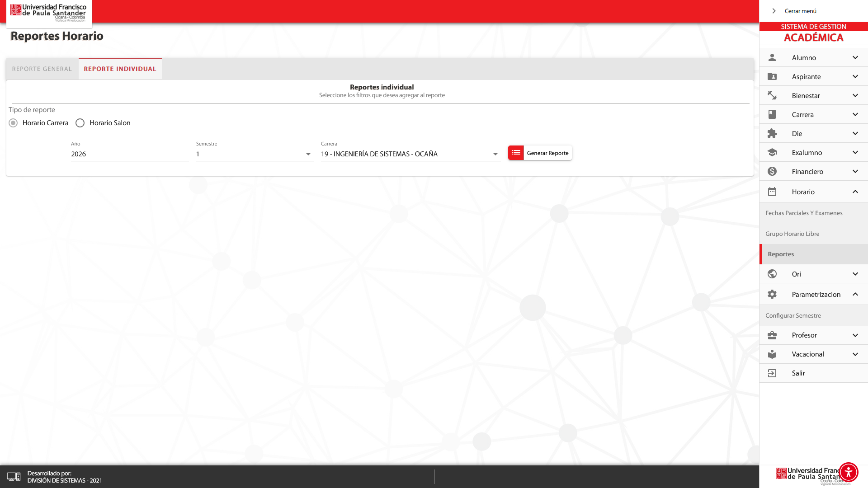This screenshot has width=868, height=488.
Task: Click the Alumno person icon
Action: pyautogui.click(x=772, y=57)
